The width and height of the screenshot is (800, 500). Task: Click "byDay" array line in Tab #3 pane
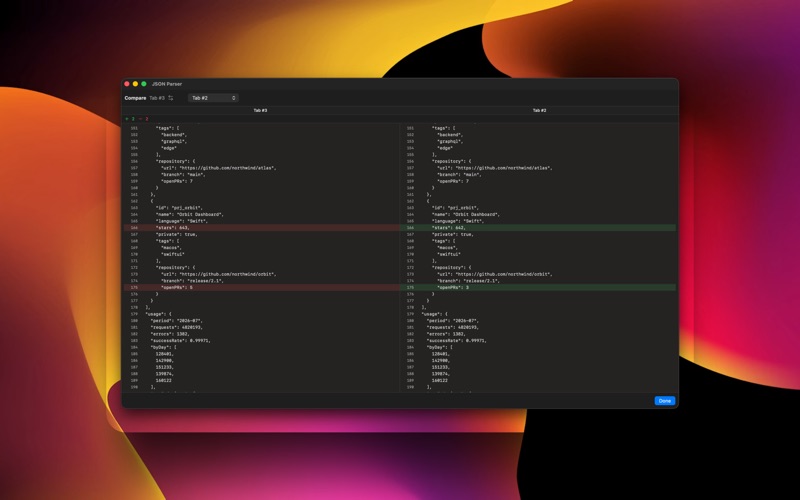(163, 347)
